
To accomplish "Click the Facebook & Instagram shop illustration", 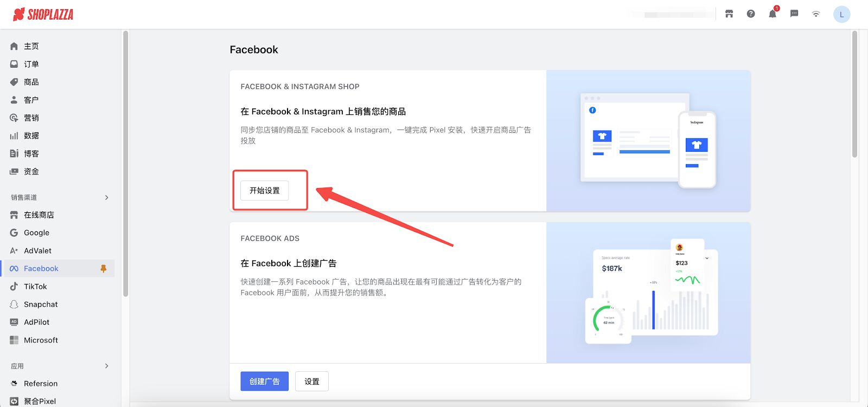I will pyautogui.click(x=648, y=141).
